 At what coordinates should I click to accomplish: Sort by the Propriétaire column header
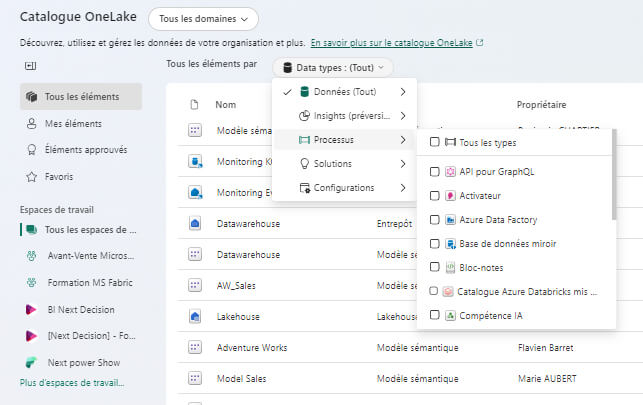[541, 105]
